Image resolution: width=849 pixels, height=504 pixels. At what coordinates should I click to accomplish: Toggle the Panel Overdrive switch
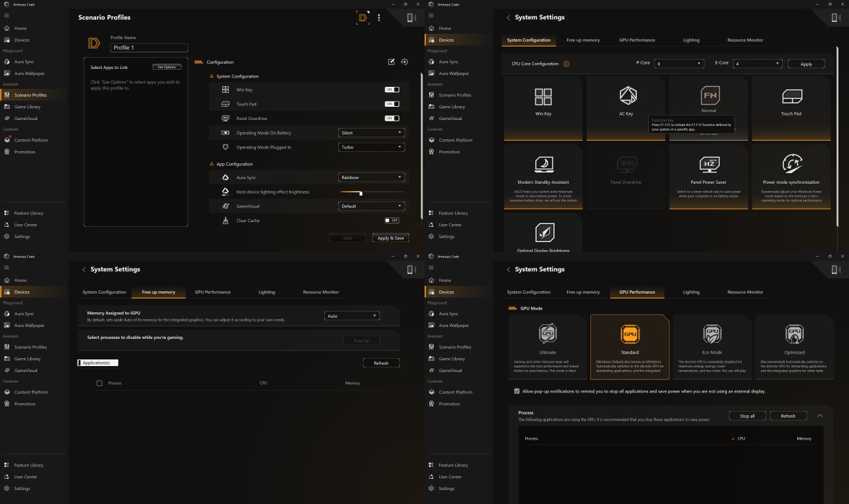coord(392,118)
